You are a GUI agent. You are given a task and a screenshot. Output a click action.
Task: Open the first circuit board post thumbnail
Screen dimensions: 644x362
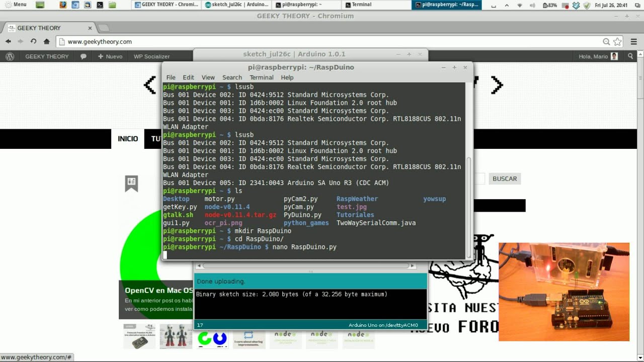(139, 336)
